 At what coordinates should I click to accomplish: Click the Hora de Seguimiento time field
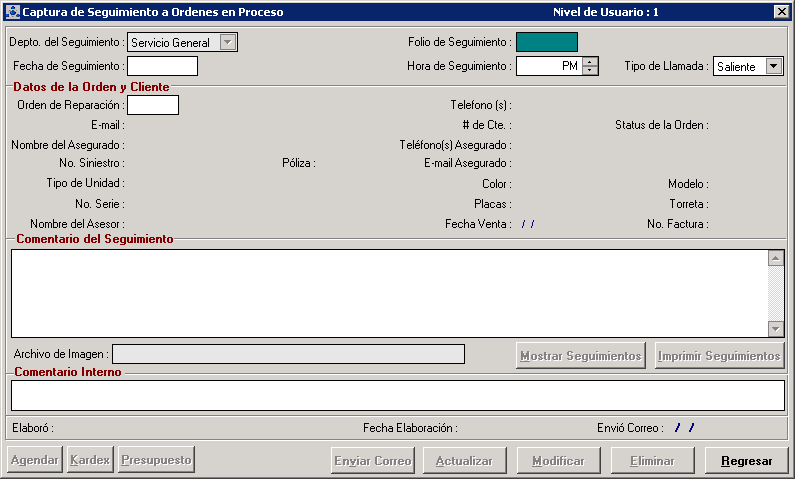tap(548, 66)
